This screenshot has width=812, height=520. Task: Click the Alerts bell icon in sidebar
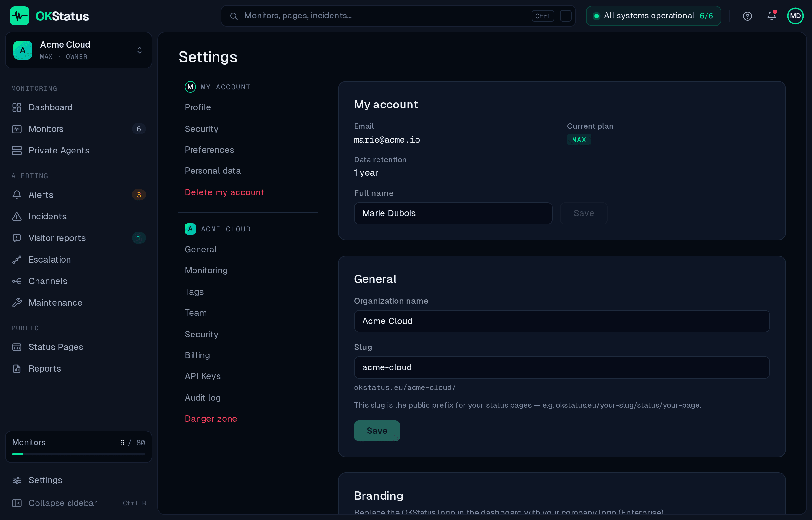click(17, 195)
